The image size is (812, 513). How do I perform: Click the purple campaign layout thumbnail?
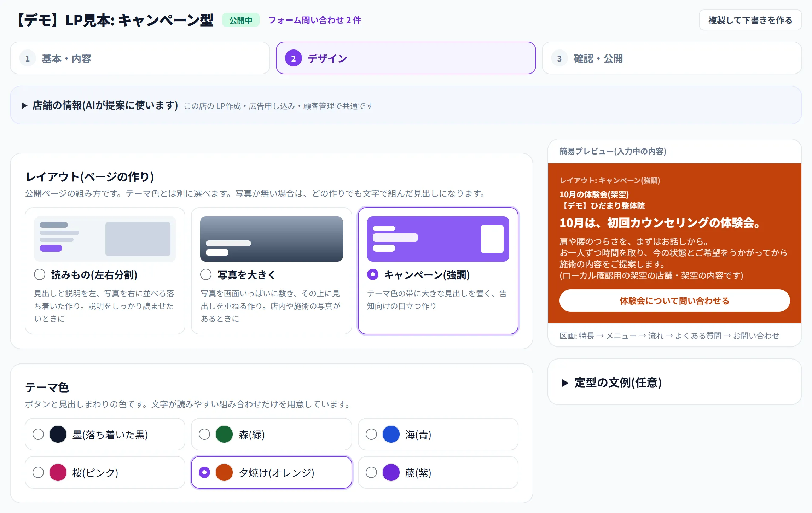438,239
